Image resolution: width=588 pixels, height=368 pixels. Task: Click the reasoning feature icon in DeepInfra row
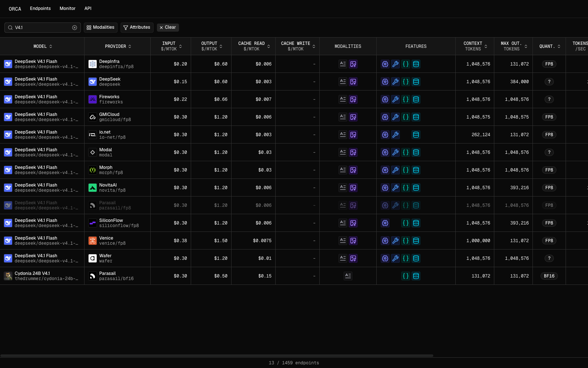tap(385, 64)
